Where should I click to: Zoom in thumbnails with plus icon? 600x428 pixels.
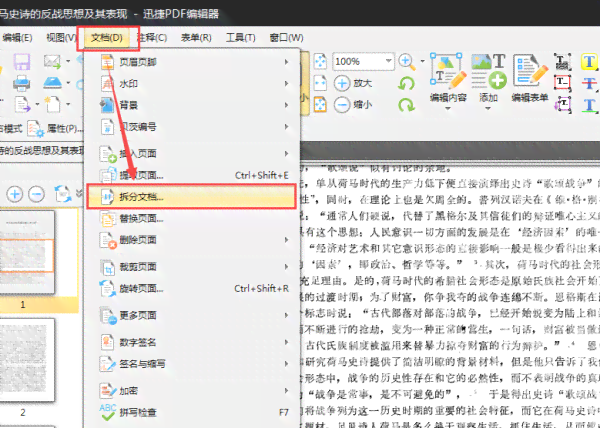click(x=15, y=194)
